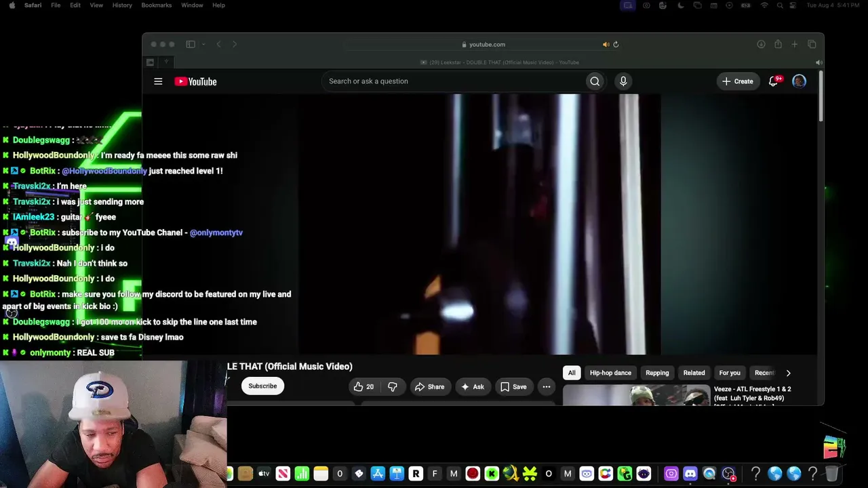Mute audio via address bar speaker icon

coord(606,44)
